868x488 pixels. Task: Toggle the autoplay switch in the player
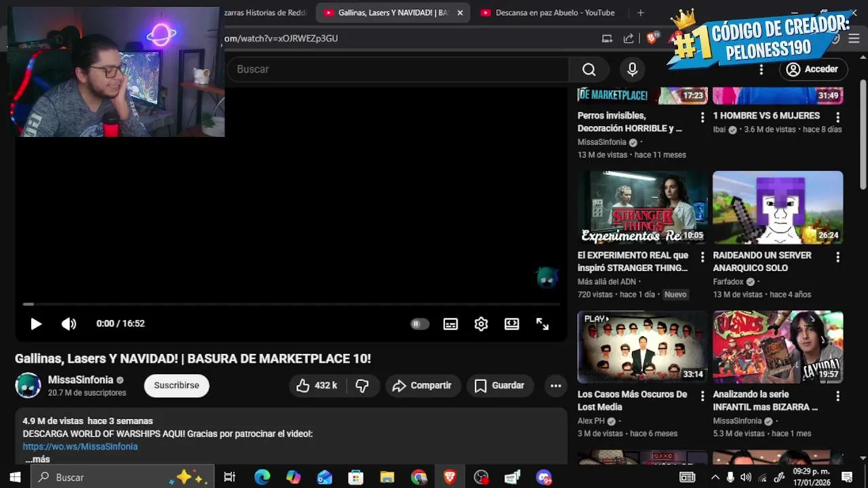click(x=420, y=324)
